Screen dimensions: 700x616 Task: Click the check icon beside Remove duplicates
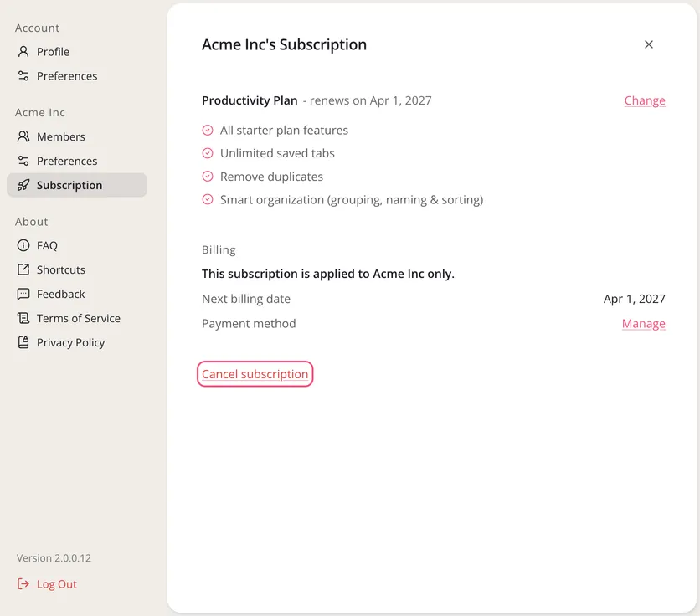(x=208, y=177)
